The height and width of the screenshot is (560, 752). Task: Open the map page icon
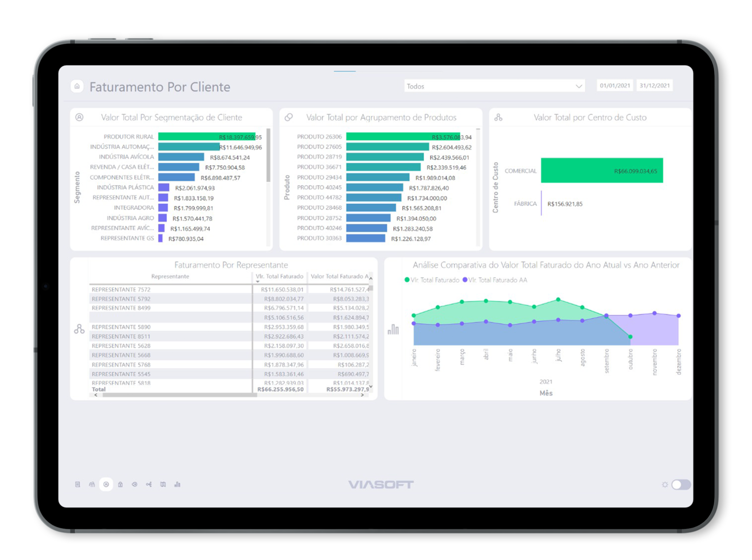[163, 484]
